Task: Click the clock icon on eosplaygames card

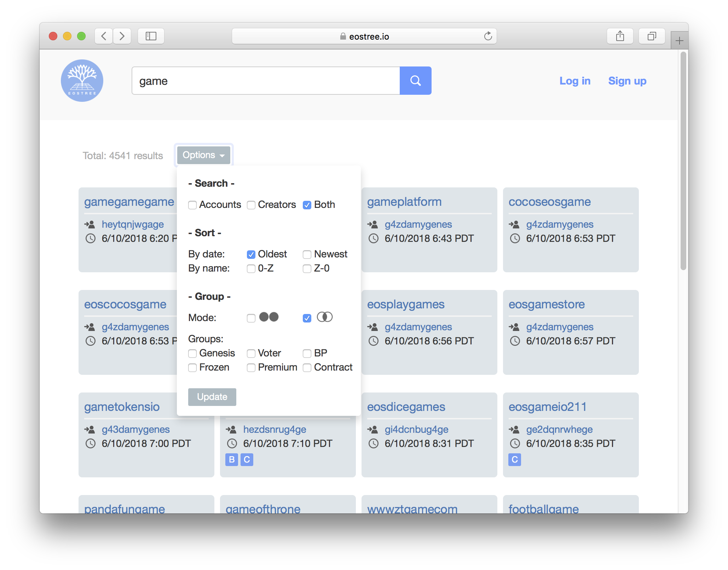Action: [x=374, y=341]
